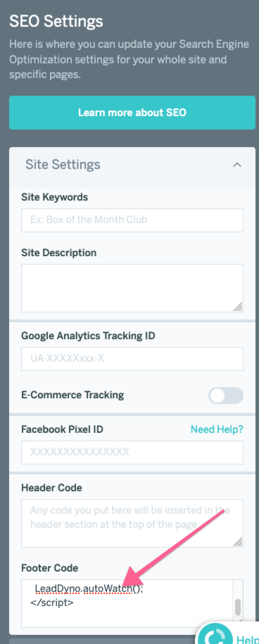
Task: Enable the E-Commerce Tracking switch
Action: pyautogui.click(x=226, y=396)
